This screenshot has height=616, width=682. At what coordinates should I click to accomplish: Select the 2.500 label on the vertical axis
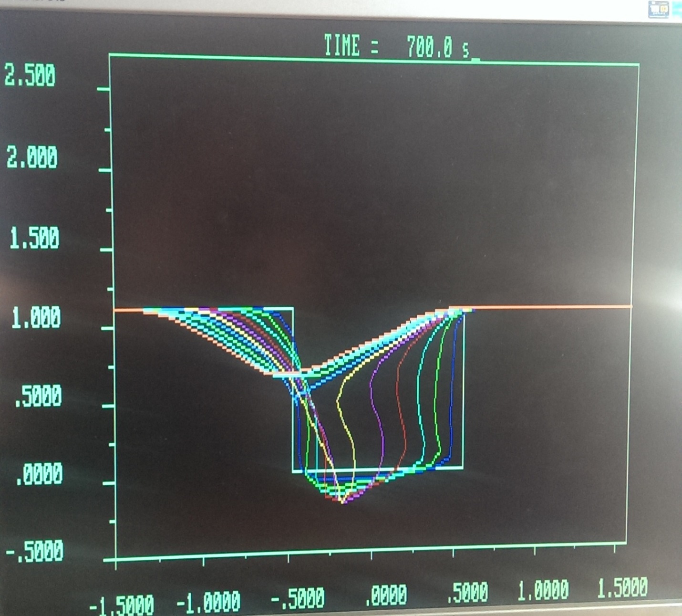(x=30, y=75)
